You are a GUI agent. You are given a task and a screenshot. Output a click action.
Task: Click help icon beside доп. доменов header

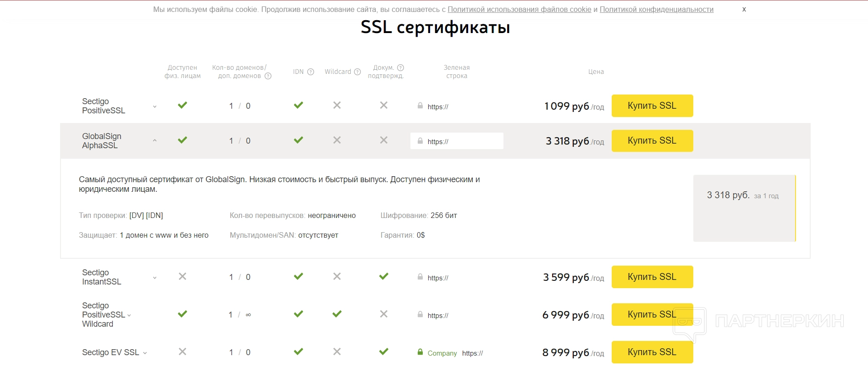pyautogui.click(x=268, y=76)
